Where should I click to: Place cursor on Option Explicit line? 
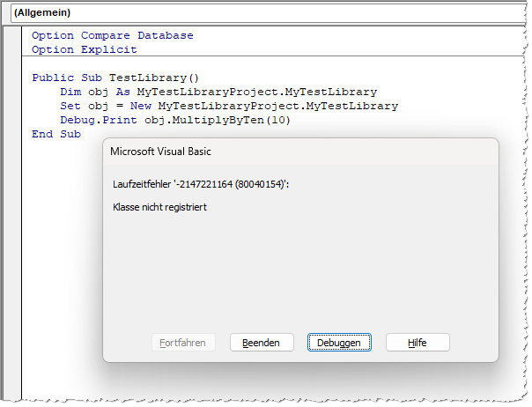80,49
